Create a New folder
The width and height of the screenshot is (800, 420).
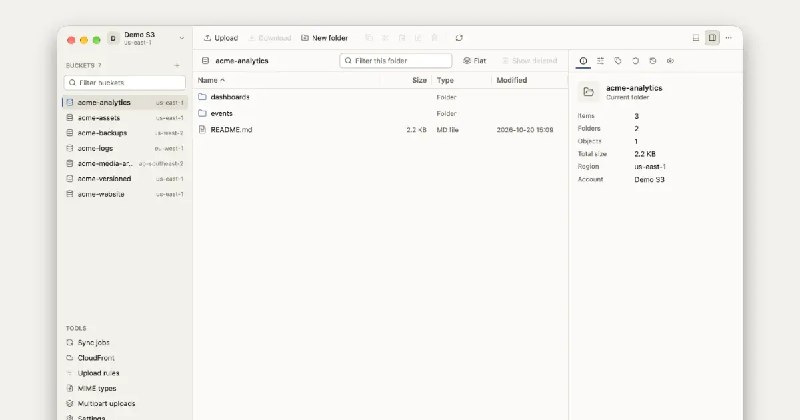pos(324,38)
